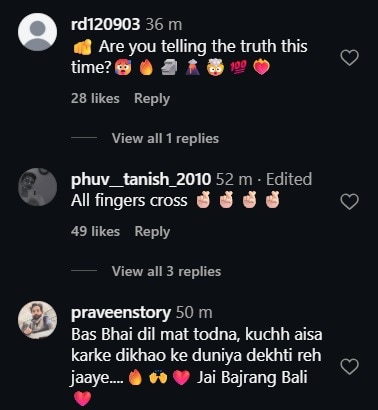View who gave 28 likes
This screenshot has width=378, height=410.
[x=95, y=99]
